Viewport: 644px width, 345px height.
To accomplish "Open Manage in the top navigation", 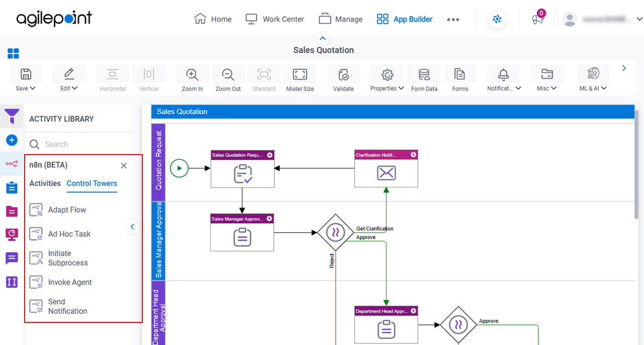I will point(341,19).
